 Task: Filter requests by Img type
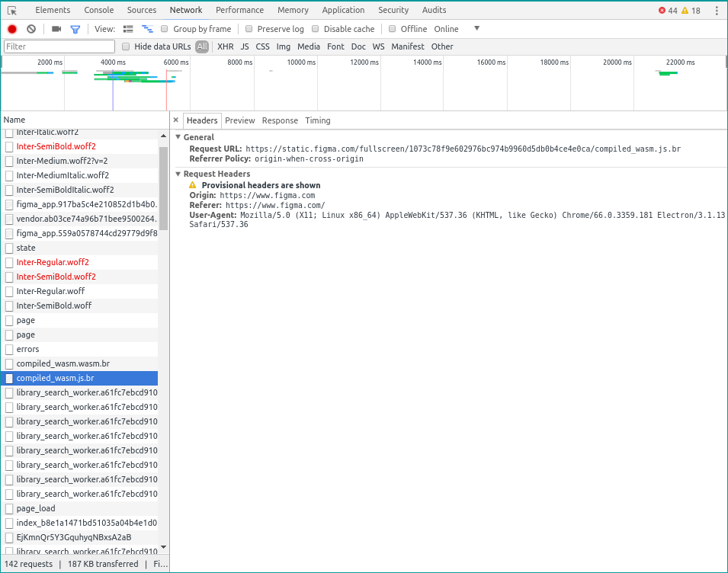tap(284, 46)
